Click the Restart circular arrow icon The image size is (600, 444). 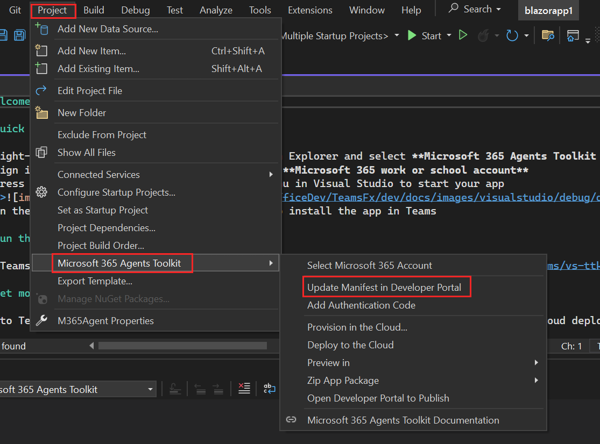click(512, 36)
